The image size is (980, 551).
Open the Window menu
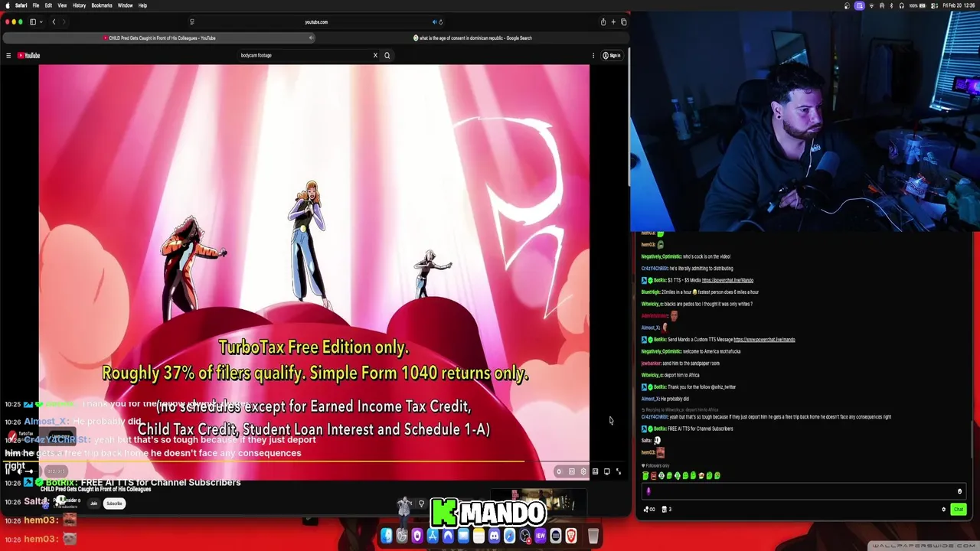[125, 5]
